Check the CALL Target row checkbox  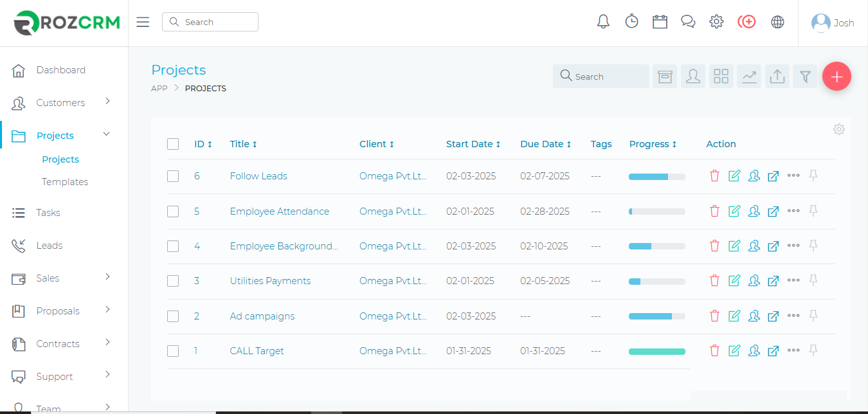coord(173,351)
